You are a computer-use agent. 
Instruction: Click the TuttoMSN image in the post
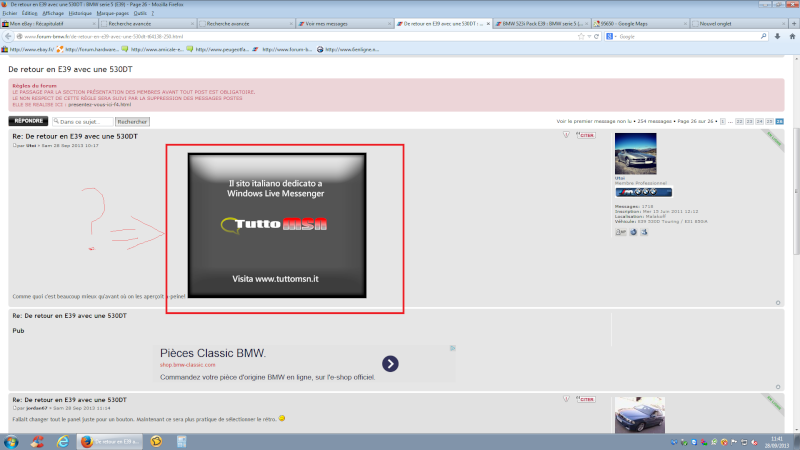[277, 226]
